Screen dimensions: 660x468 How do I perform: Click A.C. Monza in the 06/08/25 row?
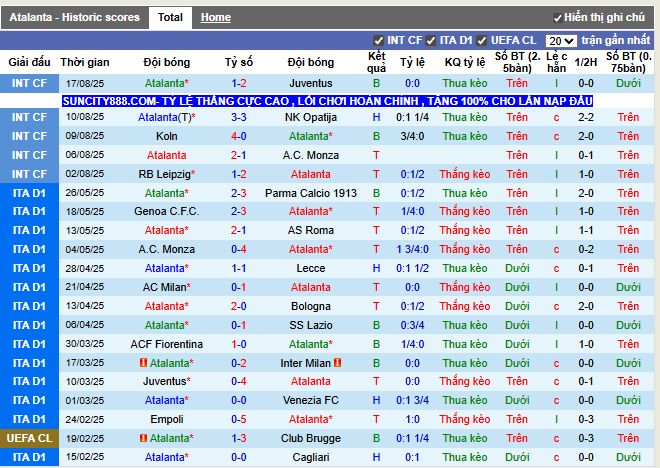pyautogui.click(x=311, y=155)
